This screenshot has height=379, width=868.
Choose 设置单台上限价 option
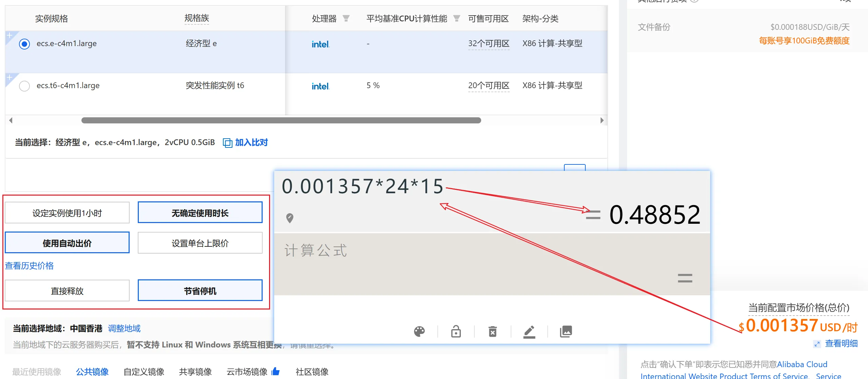200,243
